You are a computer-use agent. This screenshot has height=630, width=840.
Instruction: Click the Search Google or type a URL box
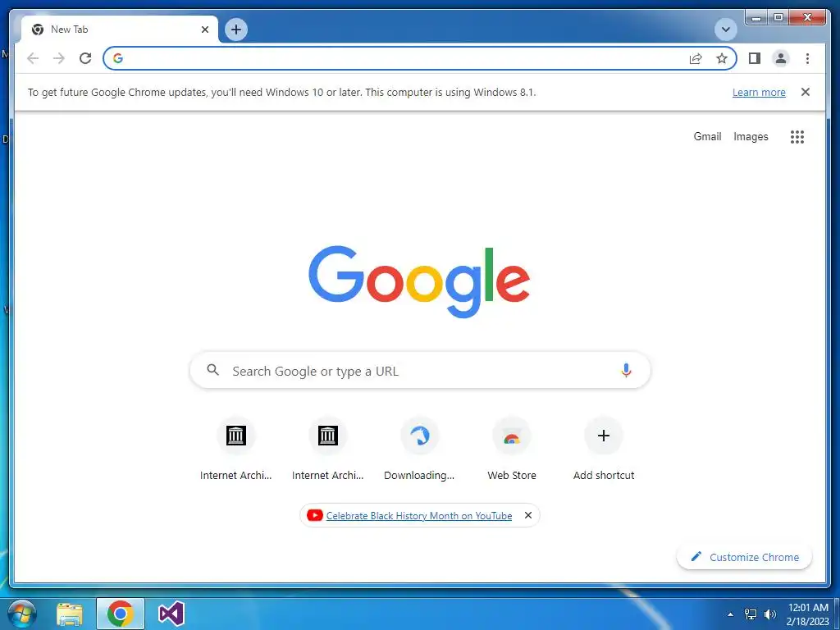point(420,370)
